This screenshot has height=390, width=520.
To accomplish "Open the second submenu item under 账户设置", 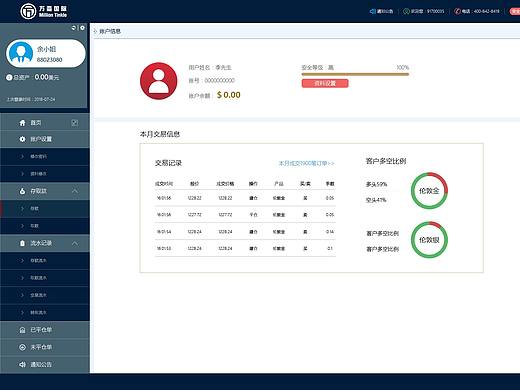I will coord(45,174).
